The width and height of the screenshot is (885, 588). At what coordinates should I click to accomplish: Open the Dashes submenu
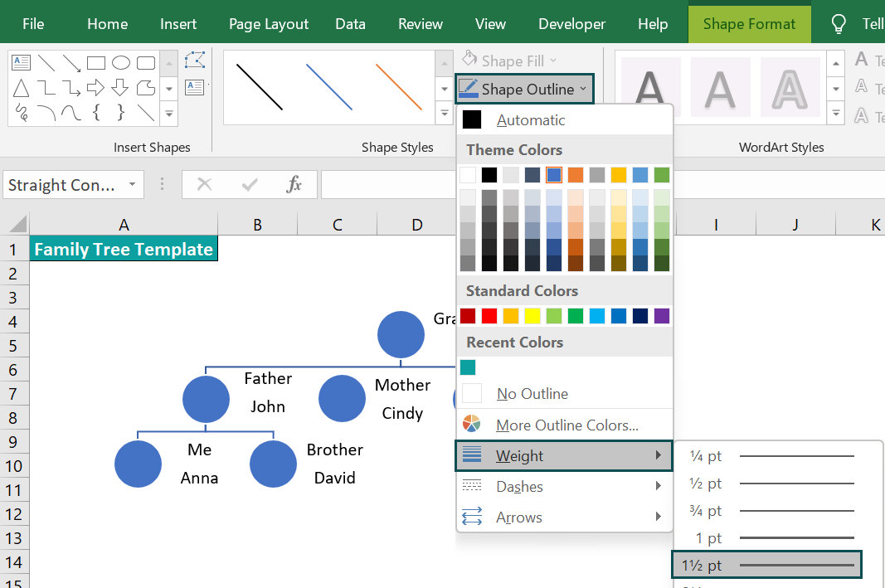click(564, 486)
